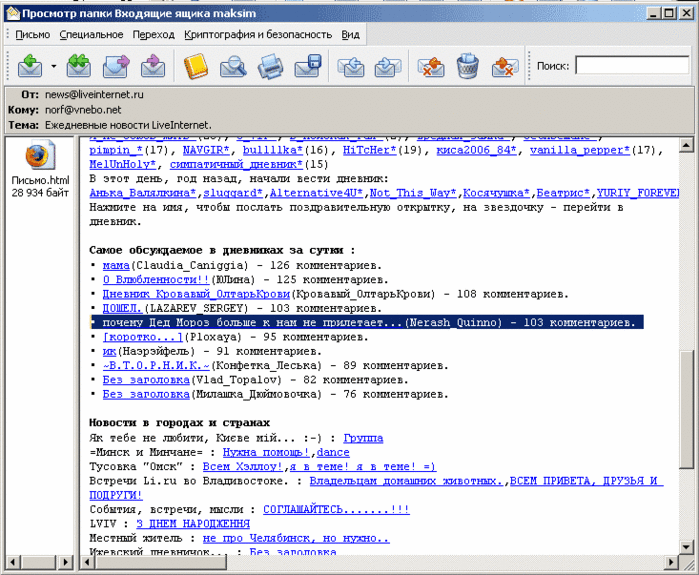The width and height of the screenshot is (699, 575).
Task: Open the О Влюбленности!! link
Action: [156, 280]
